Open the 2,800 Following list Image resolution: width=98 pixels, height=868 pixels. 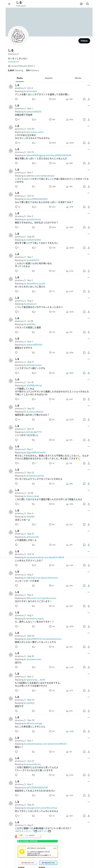click(16, 70)
